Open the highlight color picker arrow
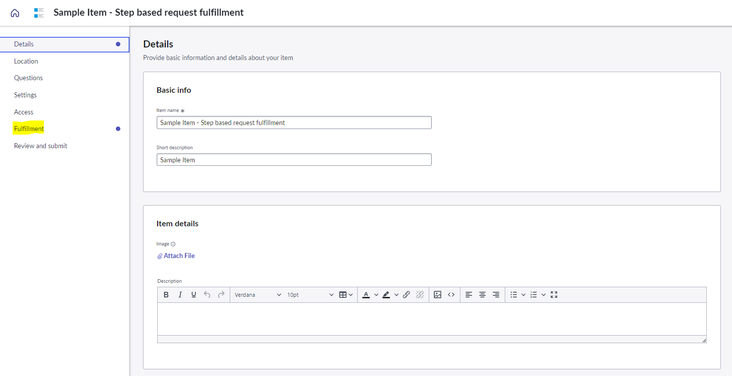 pyautogui.click(x=396, y=295)
